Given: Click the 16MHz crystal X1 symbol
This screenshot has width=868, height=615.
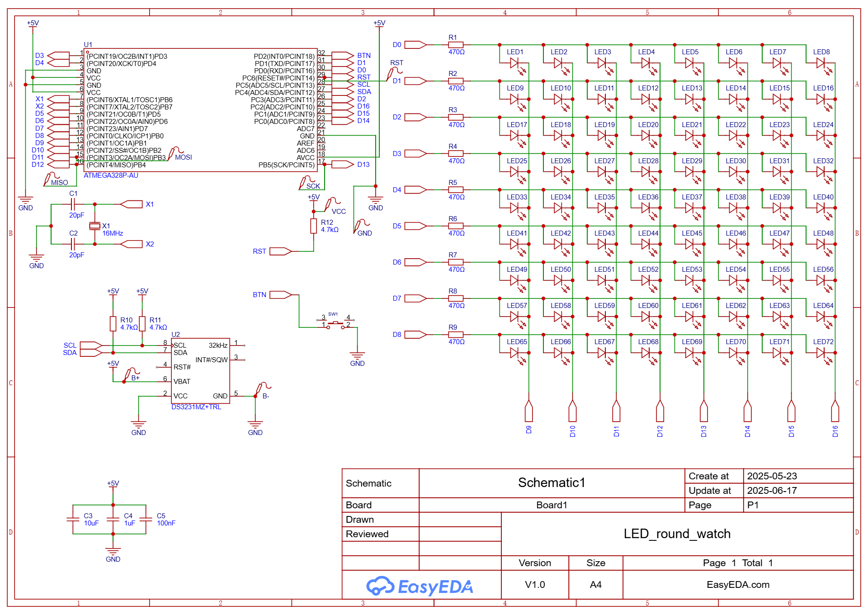Looking at the screenshot, I should [94, 226].
